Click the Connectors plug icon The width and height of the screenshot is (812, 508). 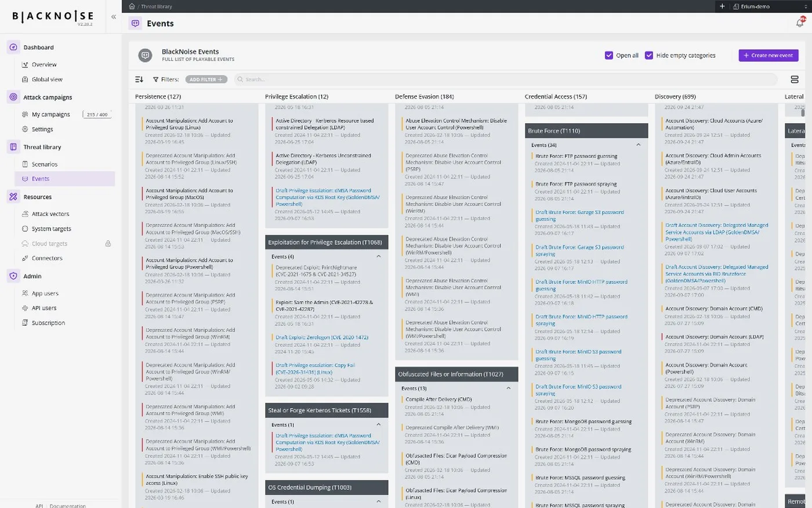tap(25, 258)
